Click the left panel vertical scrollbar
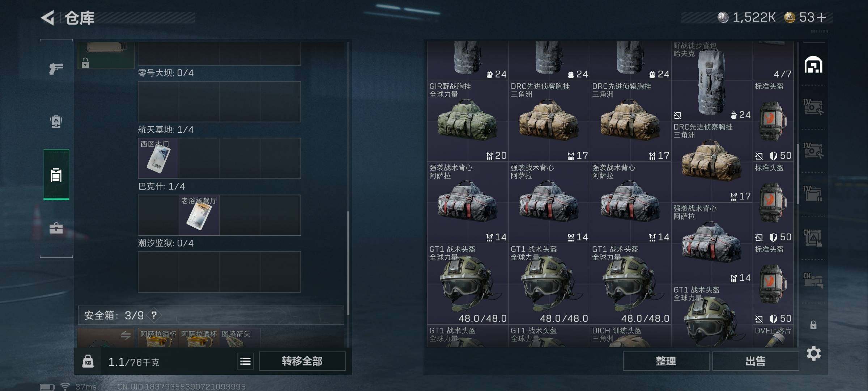 [348, 262]
